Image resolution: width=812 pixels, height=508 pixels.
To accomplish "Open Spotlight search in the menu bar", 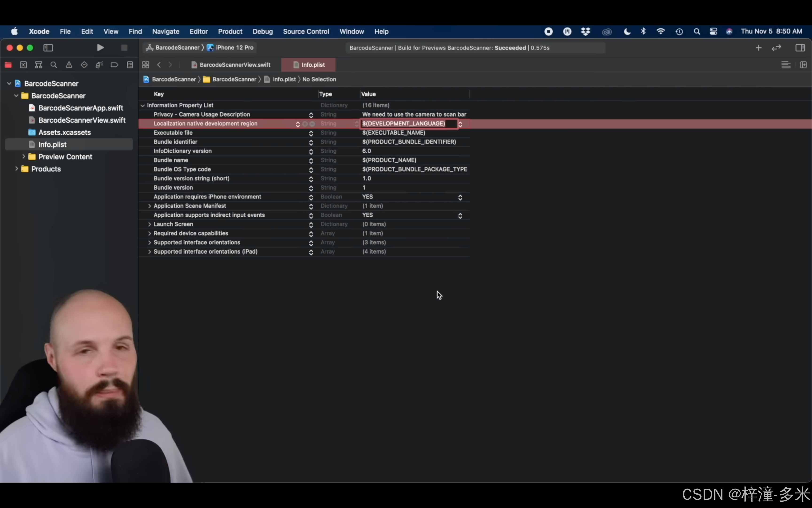I will 697,32.
